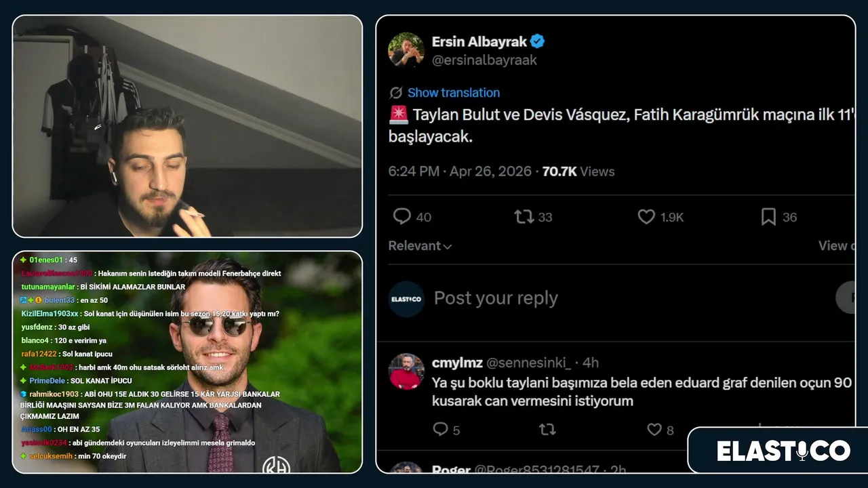This screenshot has width=868, height=488.
Task: Like cmylmz's reply with 8 likes
Action: 654,429
